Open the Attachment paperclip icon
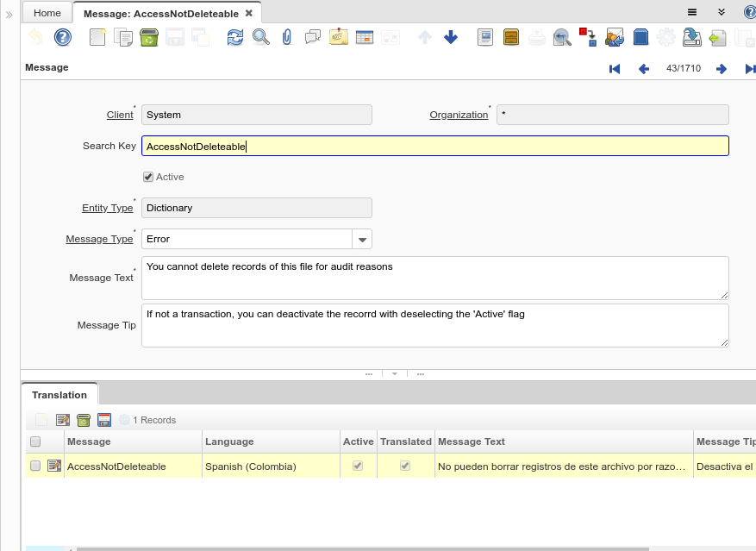756x551 pixels. pyautogui.click(x=287, y=37)
